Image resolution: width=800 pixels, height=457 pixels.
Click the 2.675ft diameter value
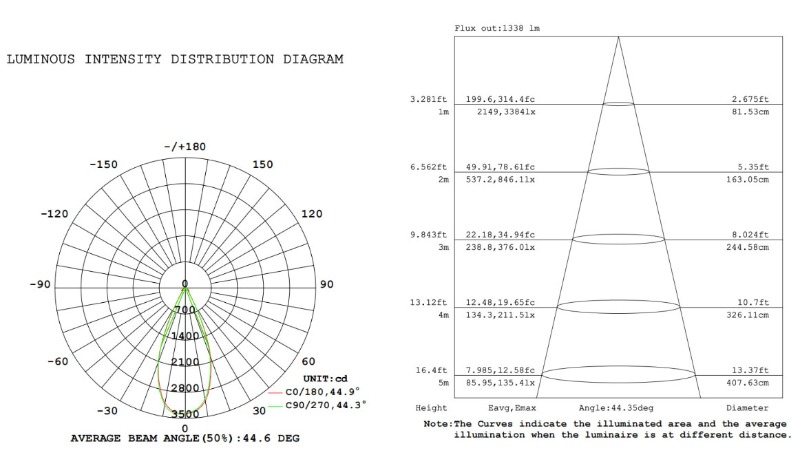749,100
